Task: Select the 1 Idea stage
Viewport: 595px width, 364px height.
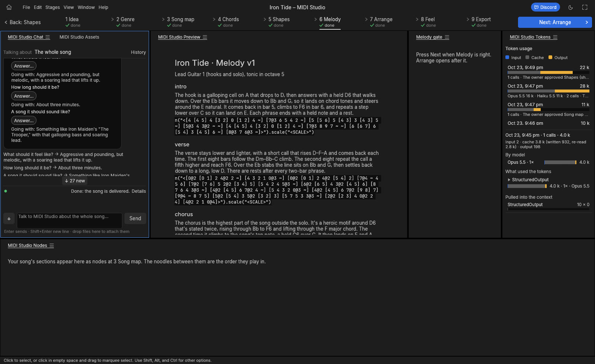Action: (73, 22)
